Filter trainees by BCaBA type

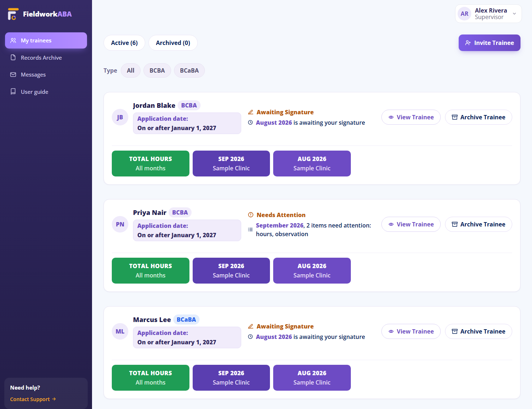click(189, 70)
